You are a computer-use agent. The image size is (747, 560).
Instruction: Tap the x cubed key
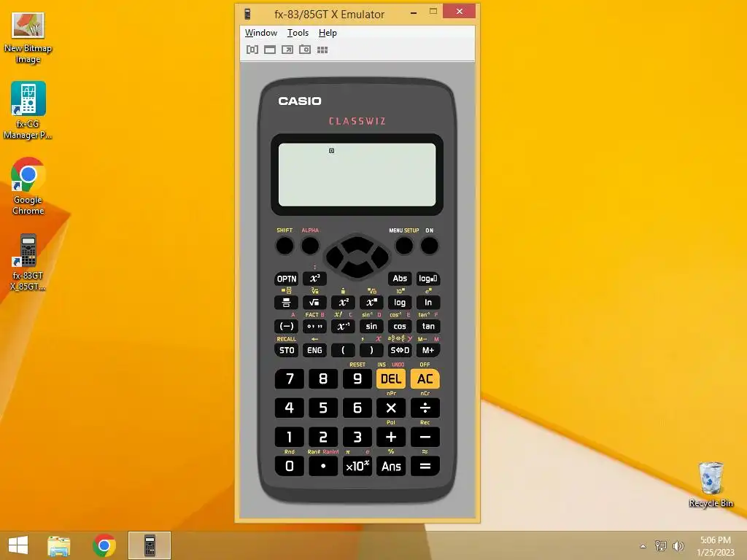(x=315, y=279)
